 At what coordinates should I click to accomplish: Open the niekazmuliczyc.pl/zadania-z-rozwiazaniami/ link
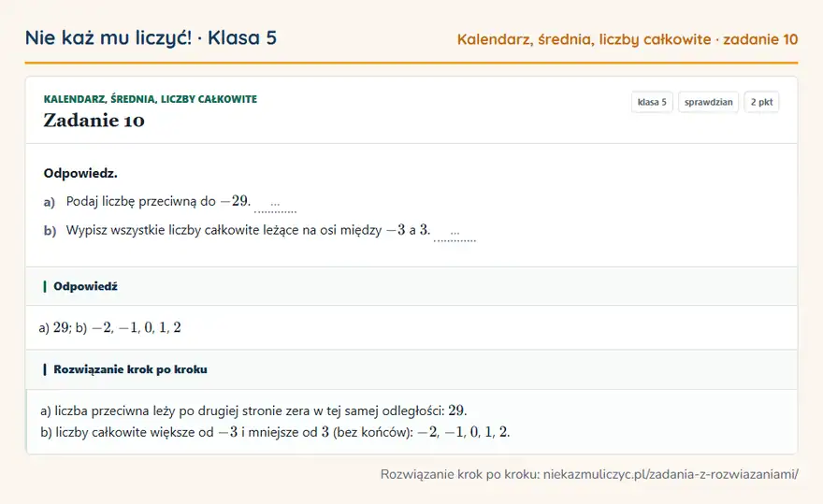[x=671, y=475]
